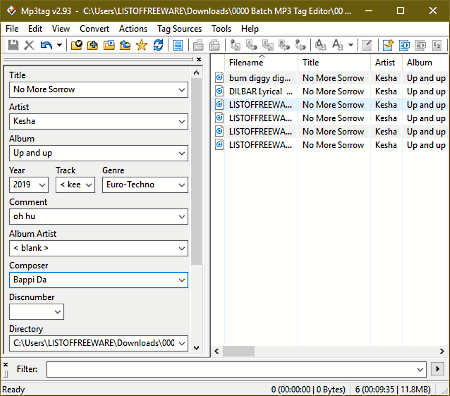Expand the Composer dropdown with Bappi Da
The height and width of the screenshot is (396, 450).
pyautogui.click(x=182, y=280)
